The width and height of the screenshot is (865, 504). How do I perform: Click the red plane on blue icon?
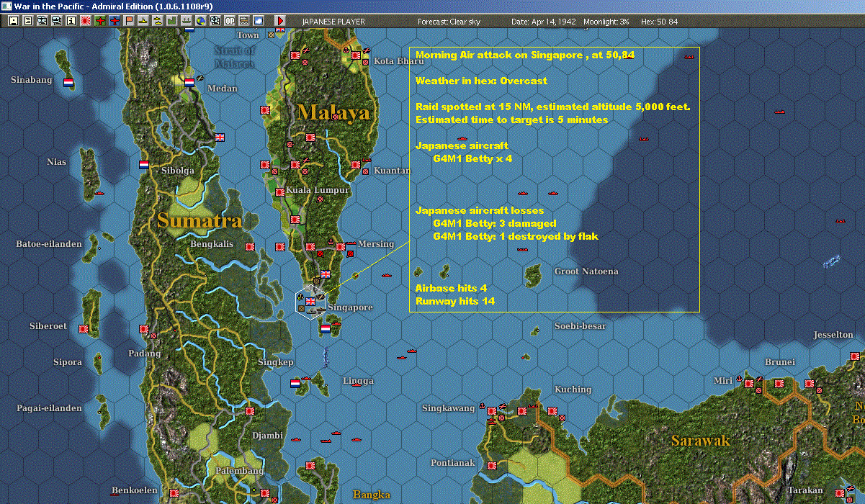point(115,21)
